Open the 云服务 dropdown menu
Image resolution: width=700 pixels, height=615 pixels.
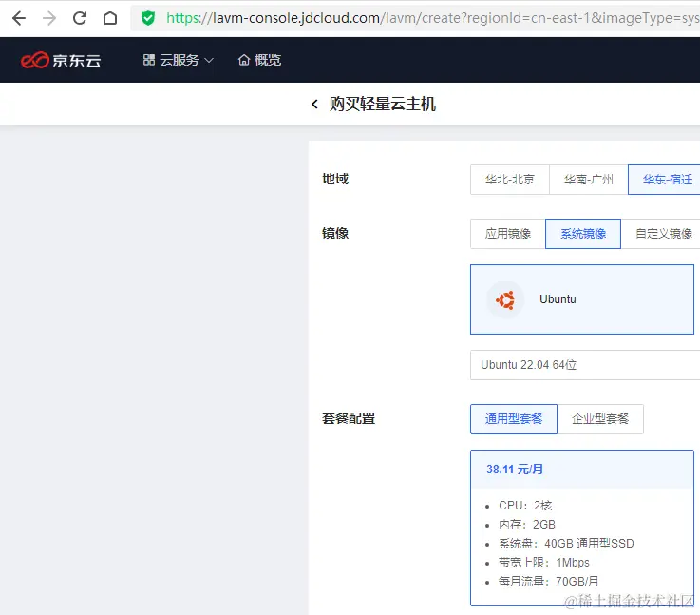click(179, 60)
